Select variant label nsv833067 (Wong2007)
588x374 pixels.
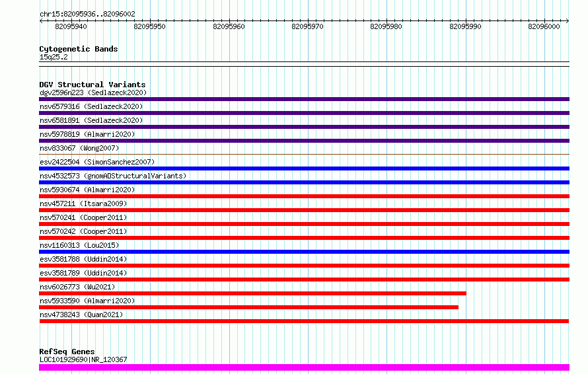coord(79,148)
